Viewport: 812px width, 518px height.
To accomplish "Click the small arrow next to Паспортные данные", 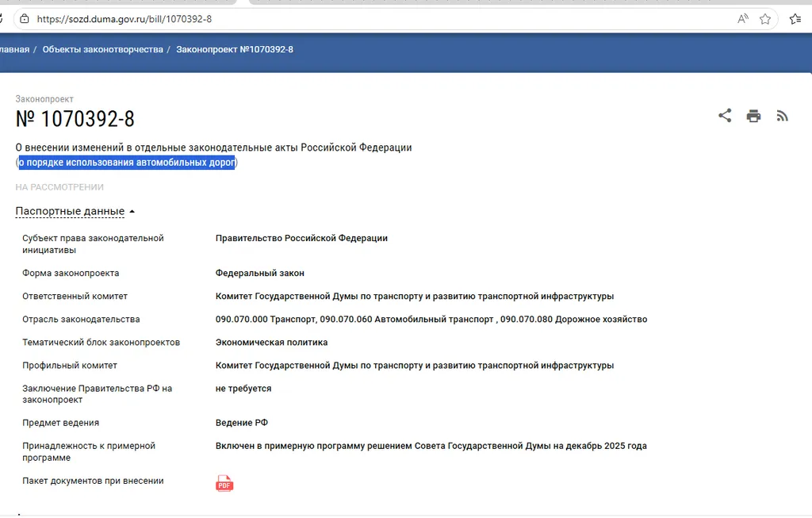I will click(x=132, y=212).
